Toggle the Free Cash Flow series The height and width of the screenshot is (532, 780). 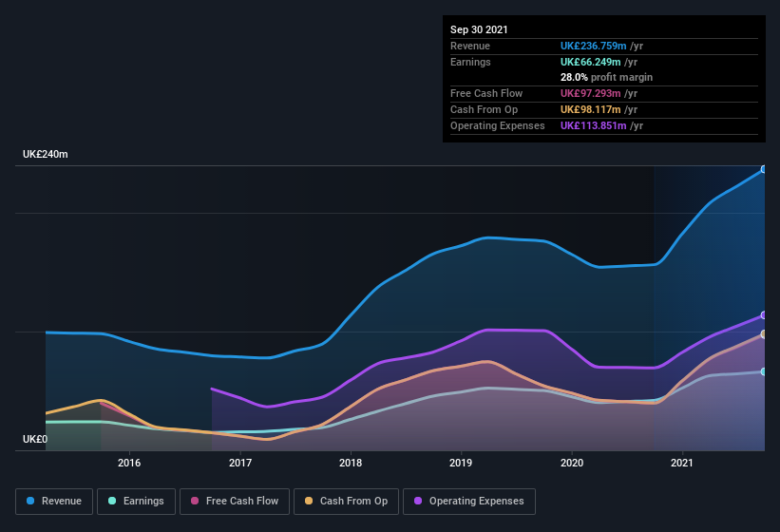[235, 501]
